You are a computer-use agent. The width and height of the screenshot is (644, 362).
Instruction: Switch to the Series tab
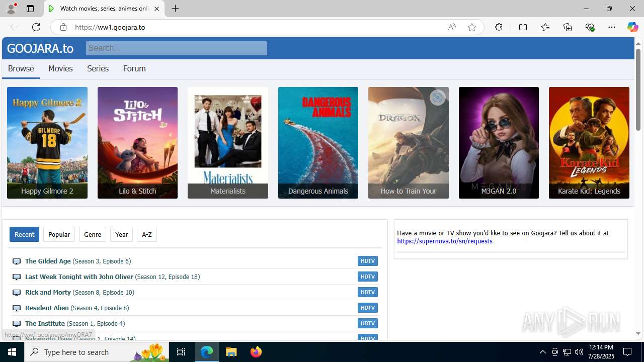pyautogui.click(x=98, y=68)
